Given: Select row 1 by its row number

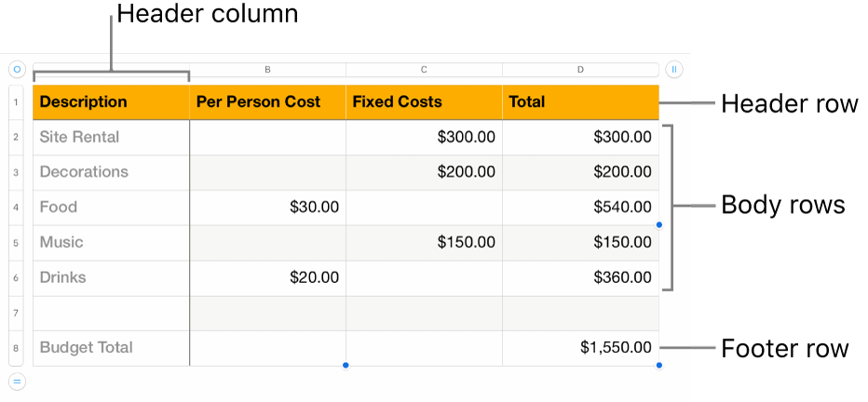Looking at the screenshot, I should pyautogui.click(x=17, y=102).
